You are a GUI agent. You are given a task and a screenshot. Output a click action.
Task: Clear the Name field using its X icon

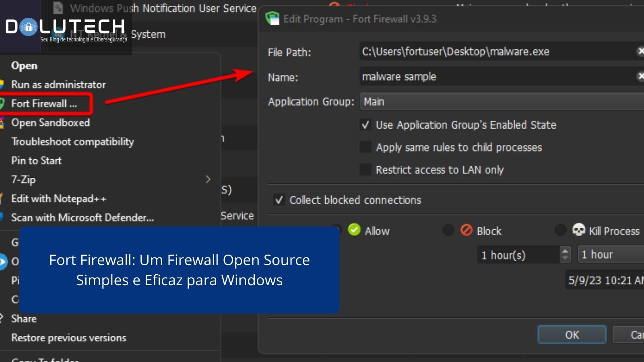pyautogui.click(x=641, y=76)
